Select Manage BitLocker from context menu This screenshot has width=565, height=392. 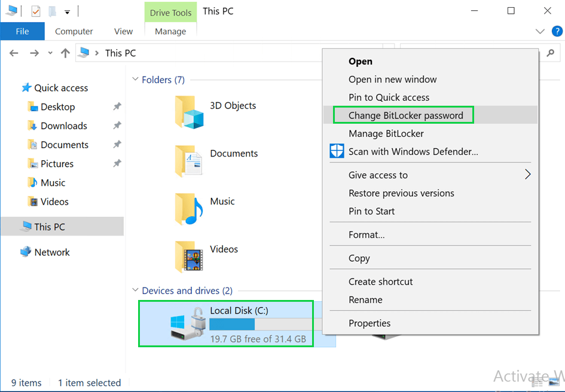coord(386,133)
